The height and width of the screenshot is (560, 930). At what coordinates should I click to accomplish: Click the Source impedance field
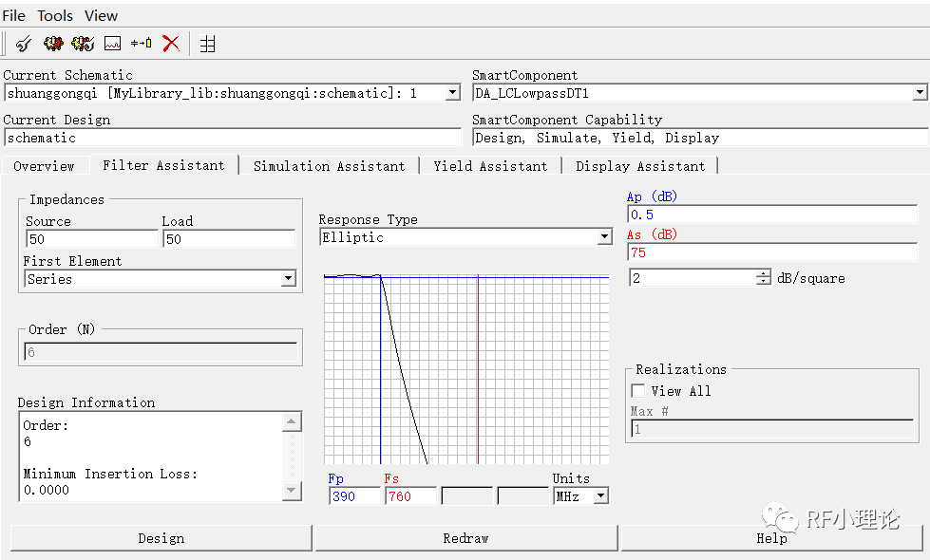(92, 239)
